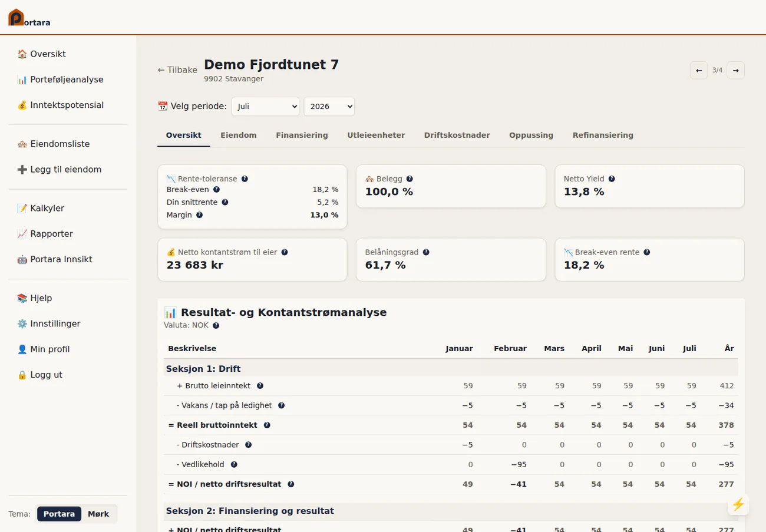The image size is (766, 532).
Task: Show help icon next to Break-even label
Action: click(x=216, y=190)
